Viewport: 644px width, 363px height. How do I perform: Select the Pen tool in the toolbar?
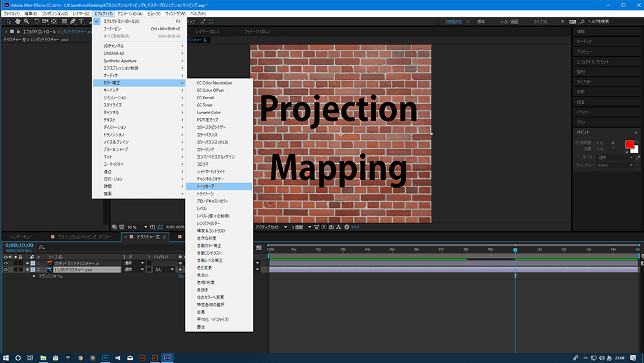[72, 21]
